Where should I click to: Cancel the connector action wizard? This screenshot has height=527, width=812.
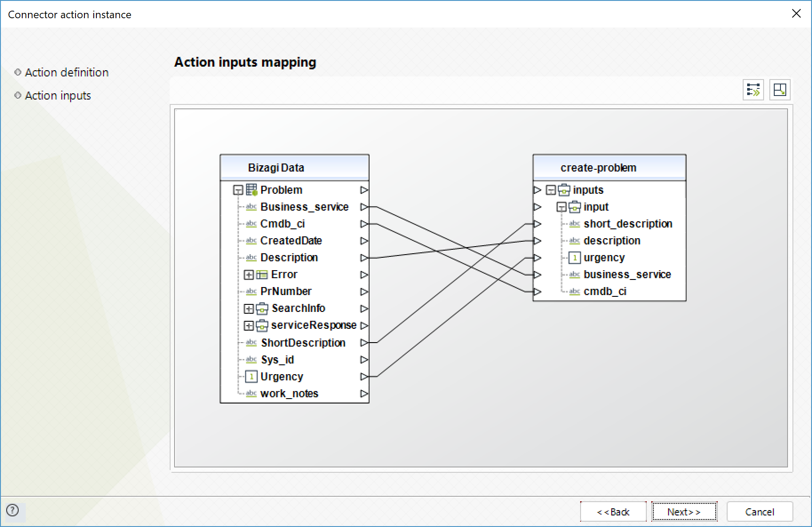point(760,512)
